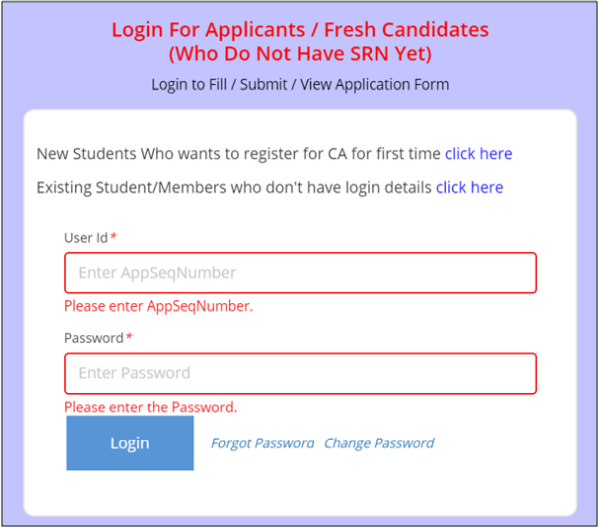Click the 'Login For Applicants / Fresh Candidates' heading
The height and width of the screenshot is (528, 600).
point(300,29)
